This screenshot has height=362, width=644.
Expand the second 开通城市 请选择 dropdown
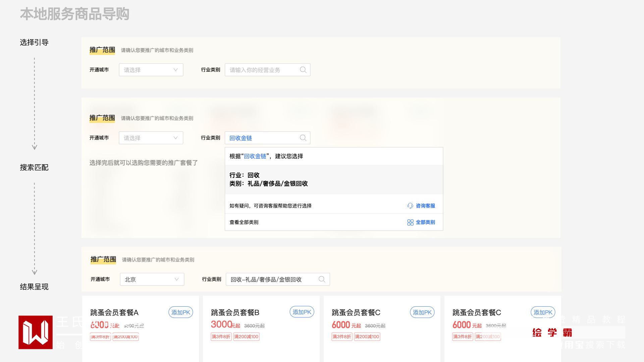[x=151, y=138]
